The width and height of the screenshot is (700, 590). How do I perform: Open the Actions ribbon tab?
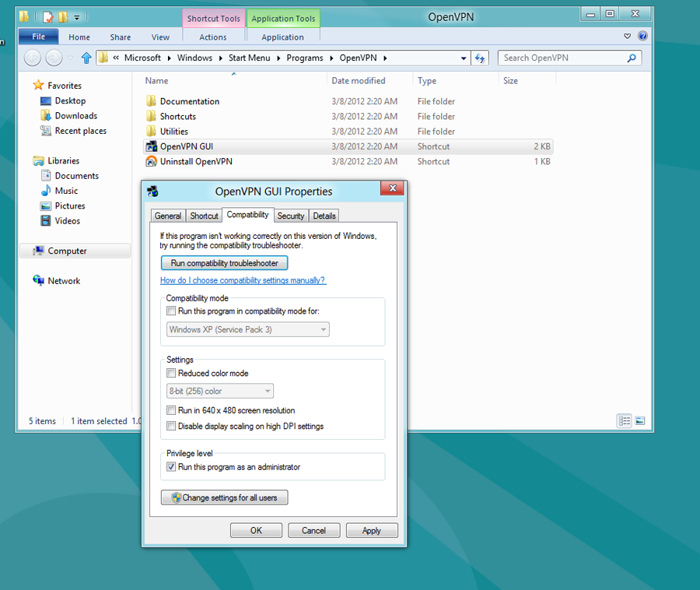tap(213, 37)
